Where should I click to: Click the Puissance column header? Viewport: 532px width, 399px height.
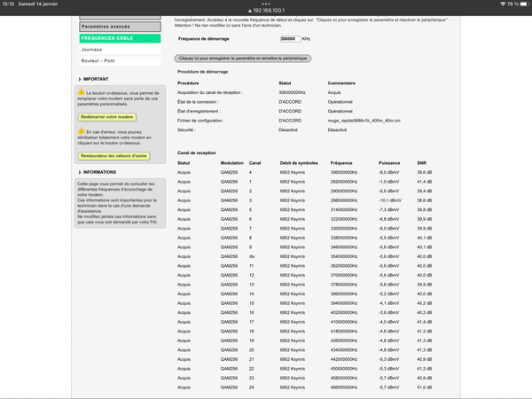click(389, 163)
